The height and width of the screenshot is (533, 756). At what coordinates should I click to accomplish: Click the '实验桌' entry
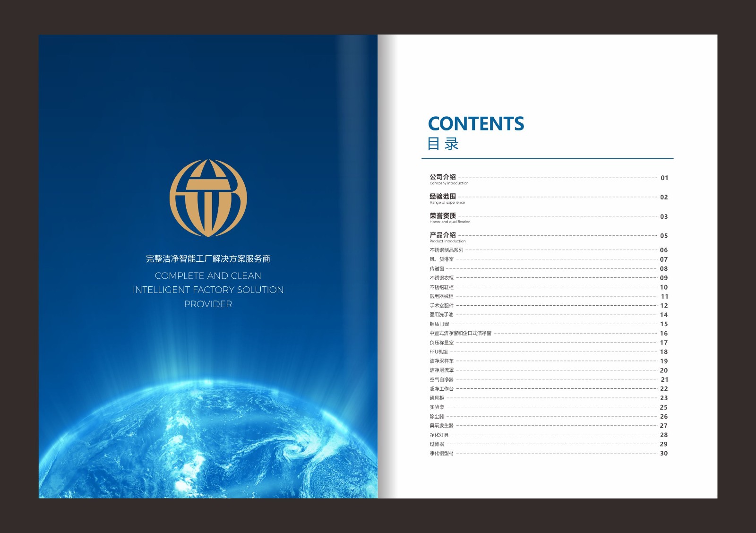click(x=437, y=407)
